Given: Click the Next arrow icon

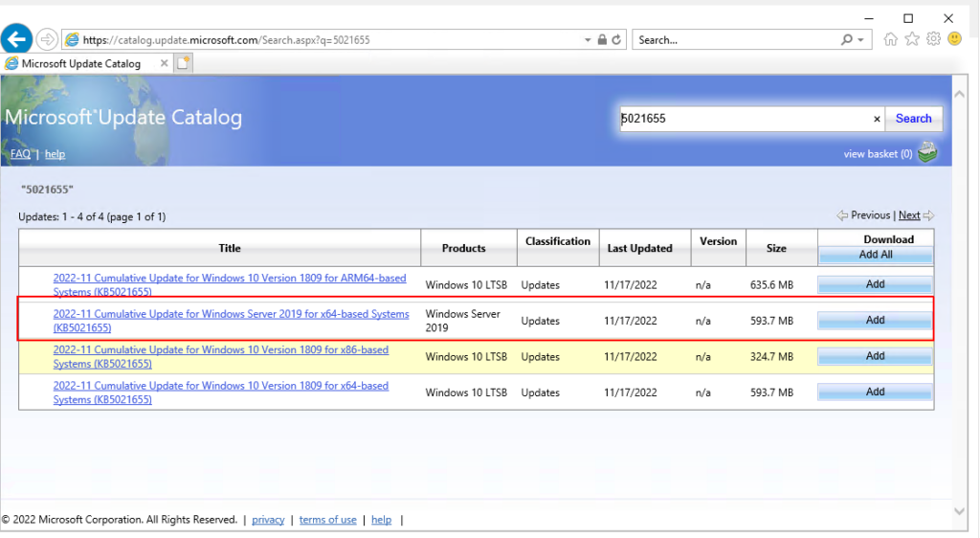Looking at the screenshot, I should 928,215.
